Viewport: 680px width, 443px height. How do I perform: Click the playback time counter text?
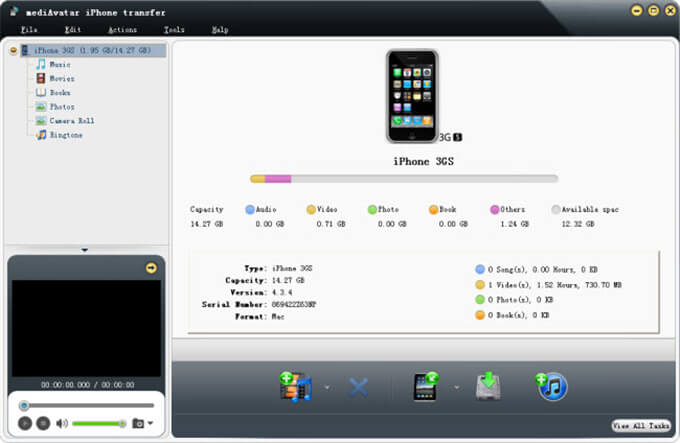coord(88,385)
